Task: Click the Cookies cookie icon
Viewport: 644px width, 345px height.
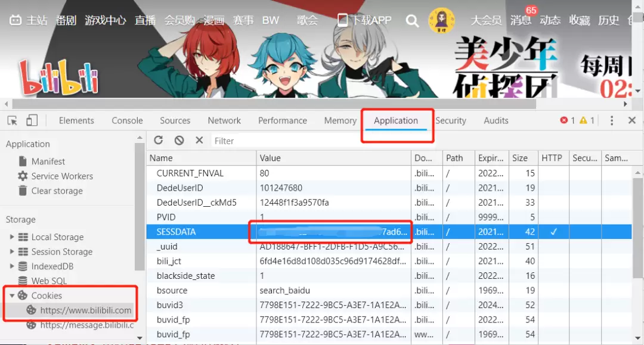Action: 23,296
